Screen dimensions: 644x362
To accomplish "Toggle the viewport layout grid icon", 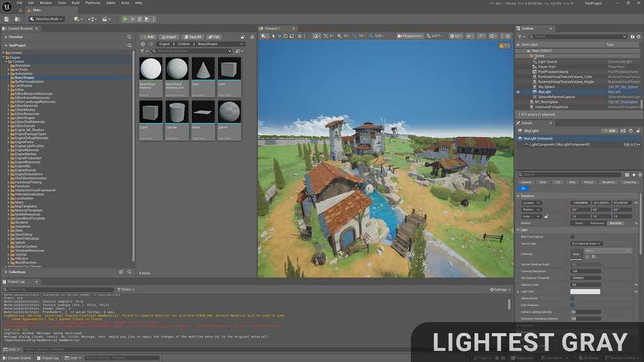I will (x=508, y=36).
